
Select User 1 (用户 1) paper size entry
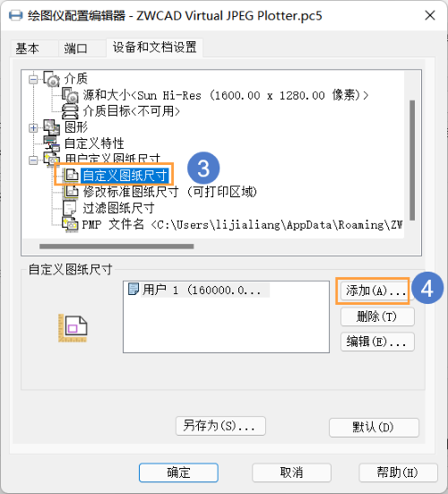198,290
